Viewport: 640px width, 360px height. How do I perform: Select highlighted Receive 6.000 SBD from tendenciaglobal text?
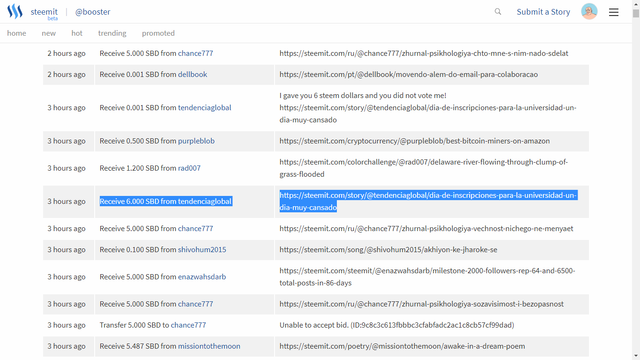[x=166, y=201]
